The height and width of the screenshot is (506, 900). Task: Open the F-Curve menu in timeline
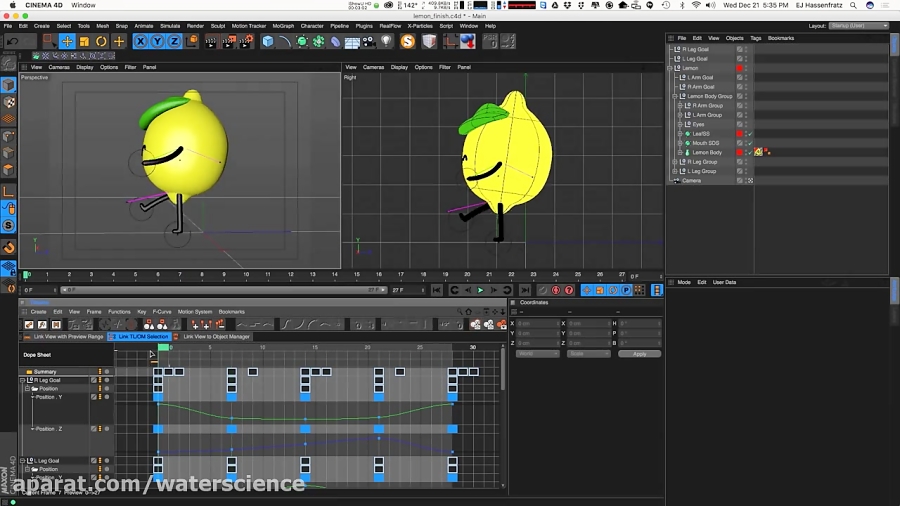(162, 312)
